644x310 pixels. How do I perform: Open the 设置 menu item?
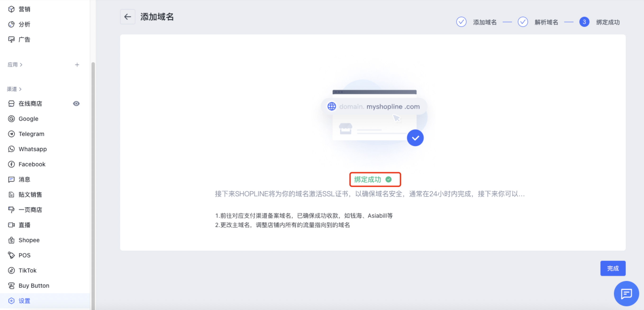coord(24,301)
